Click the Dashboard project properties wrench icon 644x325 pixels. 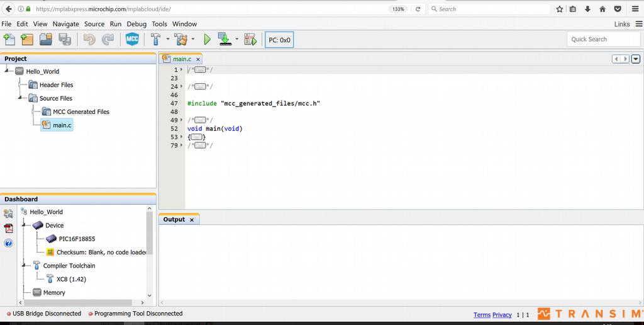coord(8,213)
